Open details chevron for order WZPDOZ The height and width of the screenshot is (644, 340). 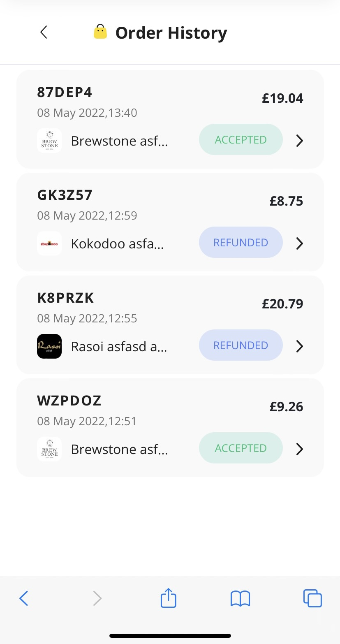click(x=300, y=449)
